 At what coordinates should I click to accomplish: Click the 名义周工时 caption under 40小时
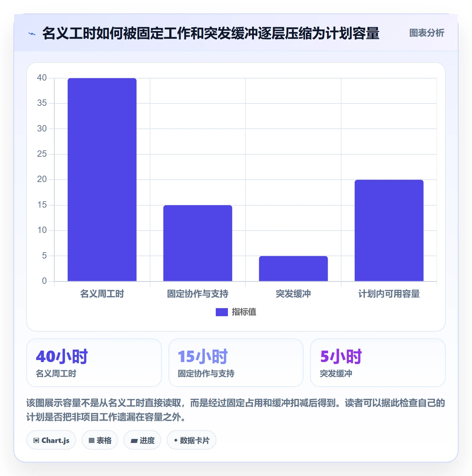[x=56, y=374]
